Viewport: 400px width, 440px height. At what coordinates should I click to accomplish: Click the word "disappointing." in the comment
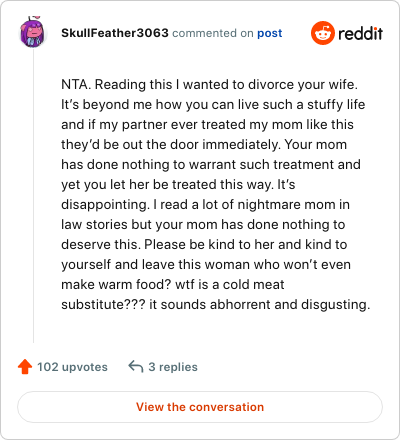coord(105,205)
